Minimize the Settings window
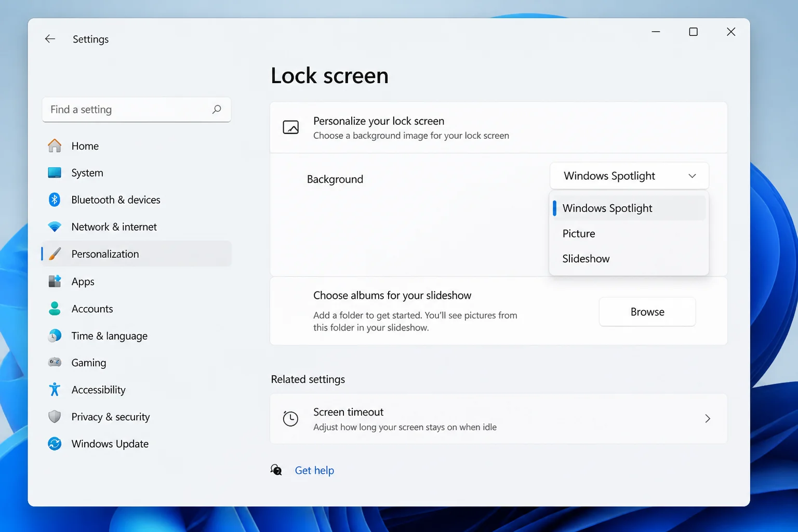The image size is (798, 532). pyautogui.click(x=656, y=32)
